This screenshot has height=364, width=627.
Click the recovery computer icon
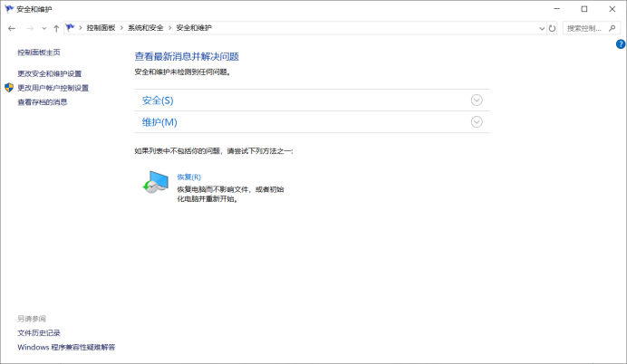155,184
